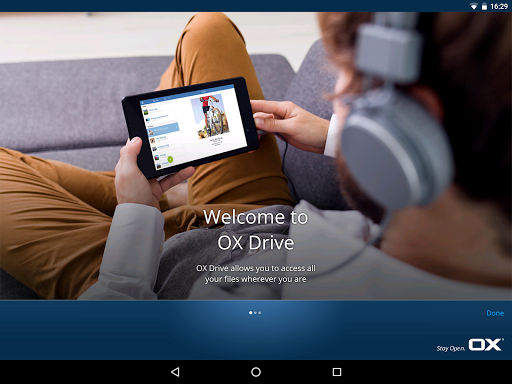
Task: Click the OX logo
Action: 486,345
